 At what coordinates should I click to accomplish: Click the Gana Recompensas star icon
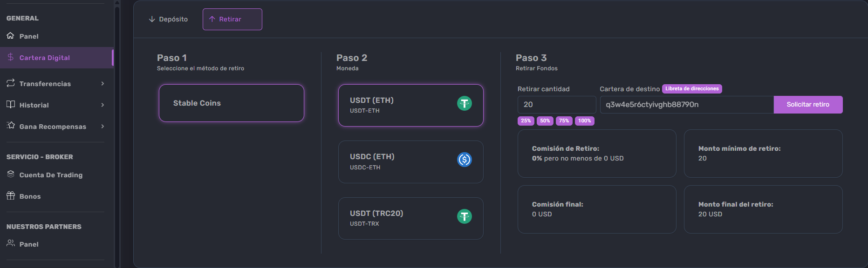point(10,125)
